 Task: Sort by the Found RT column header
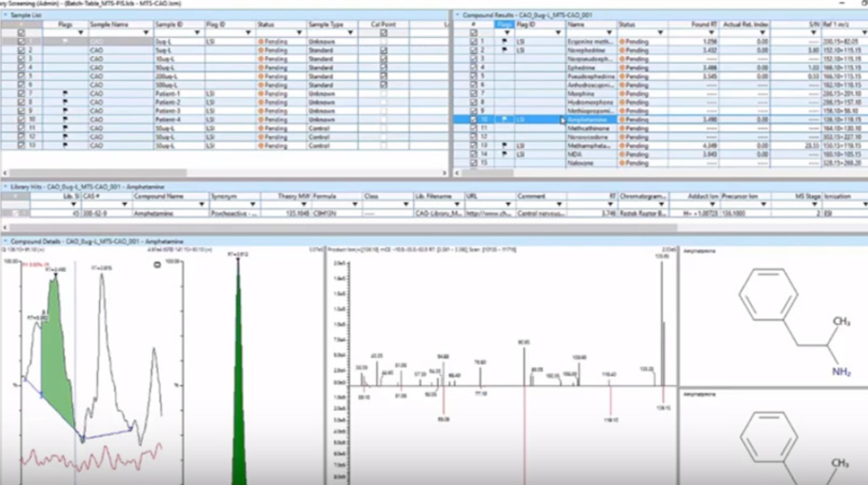pos(704,24)
